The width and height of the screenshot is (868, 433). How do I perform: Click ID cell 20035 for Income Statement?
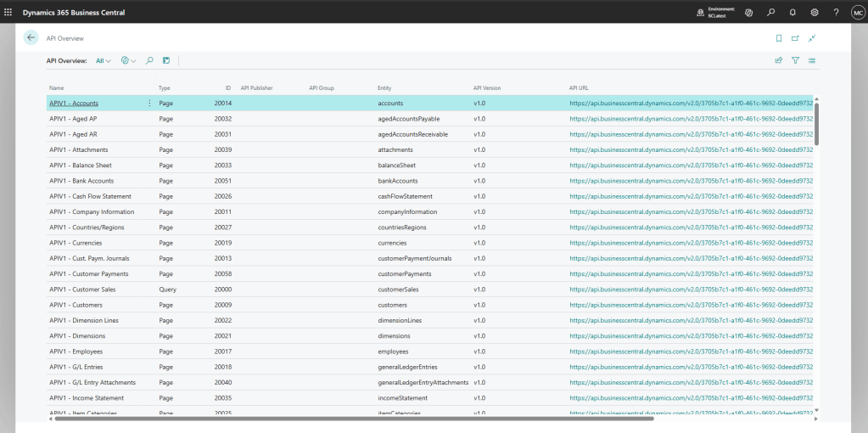click(x=223, y=397)
